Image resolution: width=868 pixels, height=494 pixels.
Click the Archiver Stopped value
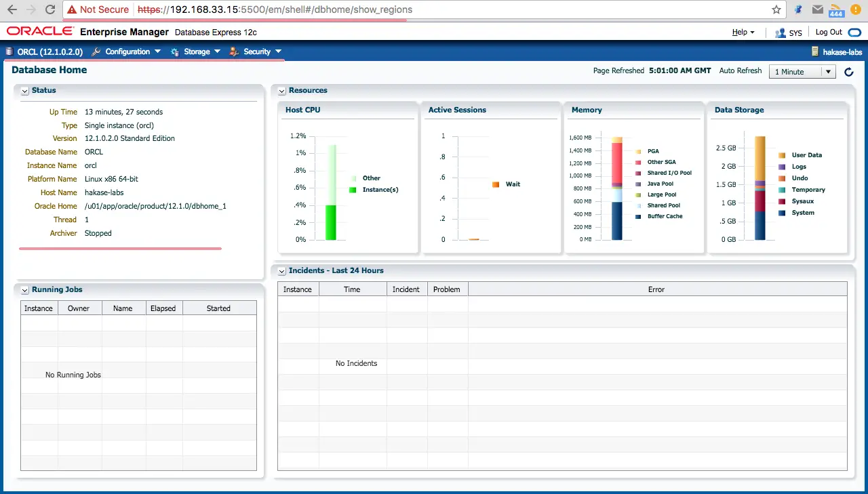pyautogui.click(x=98, y=233)
